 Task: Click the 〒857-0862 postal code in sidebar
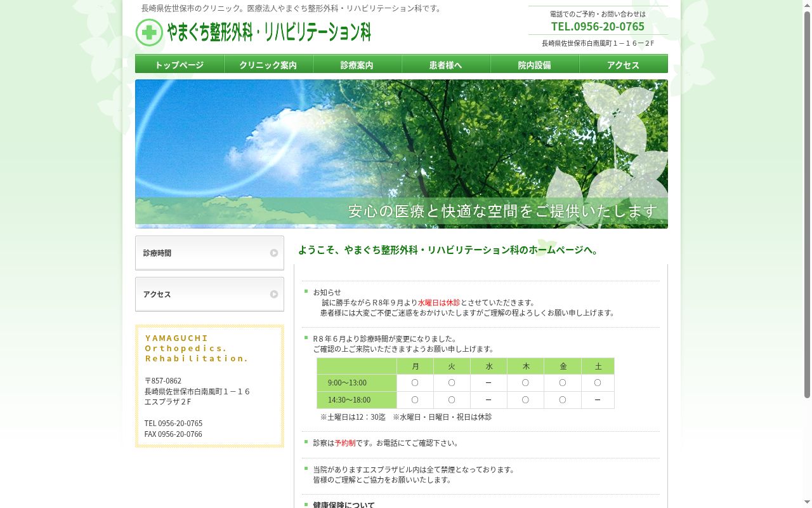[x=163, y=381]
